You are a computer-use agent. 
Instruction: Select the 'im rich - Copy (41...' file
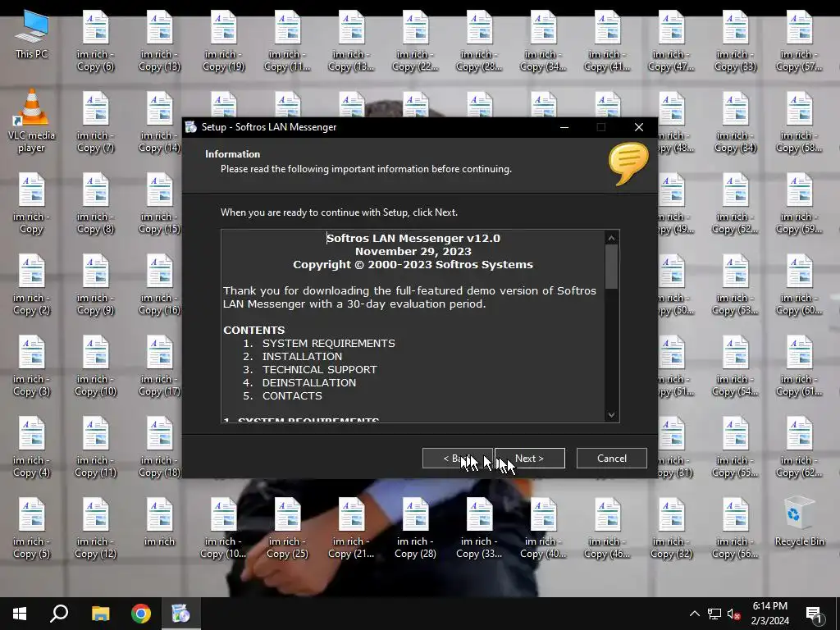coord(607,41)
